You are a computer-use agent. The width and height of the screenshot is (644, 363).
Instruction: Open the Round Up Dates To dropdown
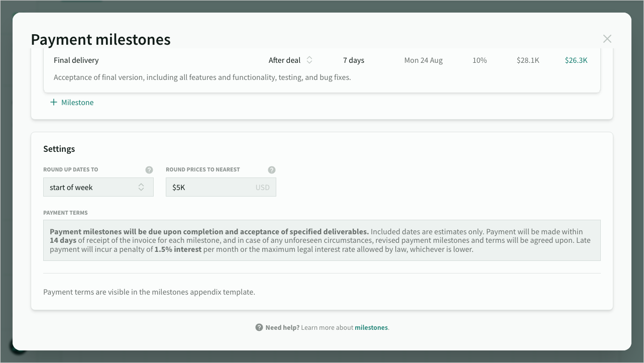click(x=98, y=187)
